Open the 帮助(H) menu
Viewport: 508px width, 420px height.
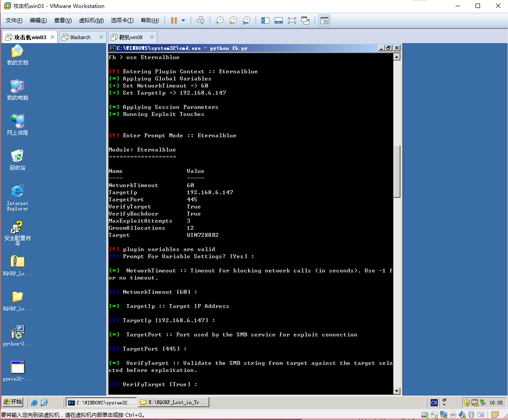point(150,20)
